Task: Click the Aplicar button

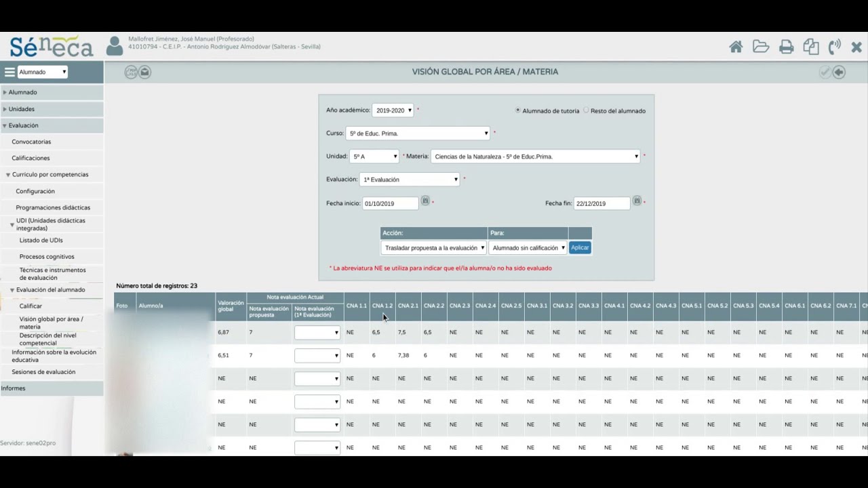Action: (580, 248)
